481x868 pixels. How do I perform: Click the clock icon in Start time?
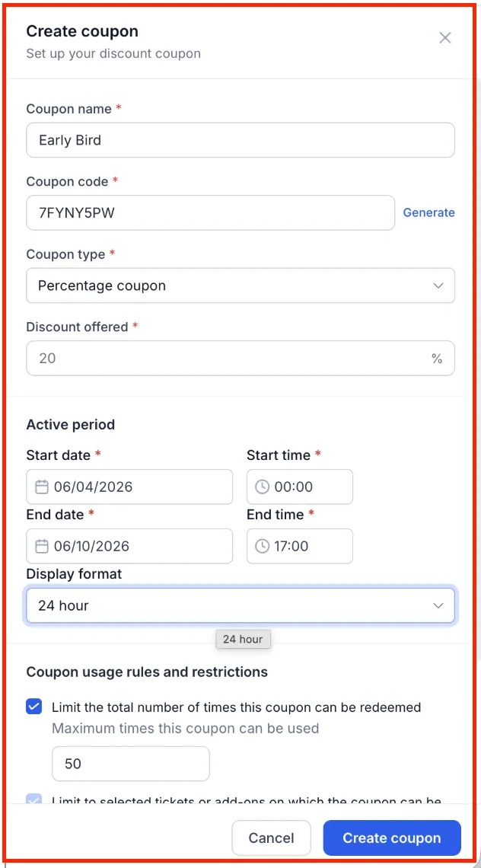click(262, 487)
